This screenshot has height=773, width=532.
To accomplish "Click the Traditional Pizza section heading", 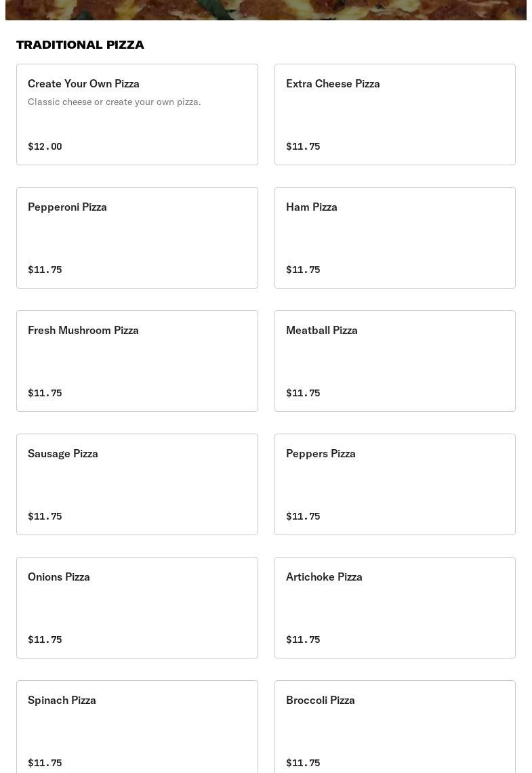I will 80,45.
